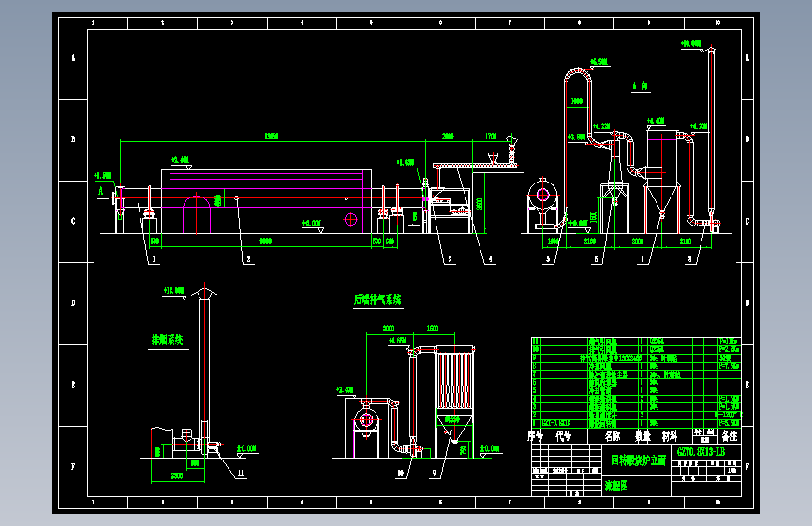Select drawing number GZT0.8X13-LB

coord(701,451)
